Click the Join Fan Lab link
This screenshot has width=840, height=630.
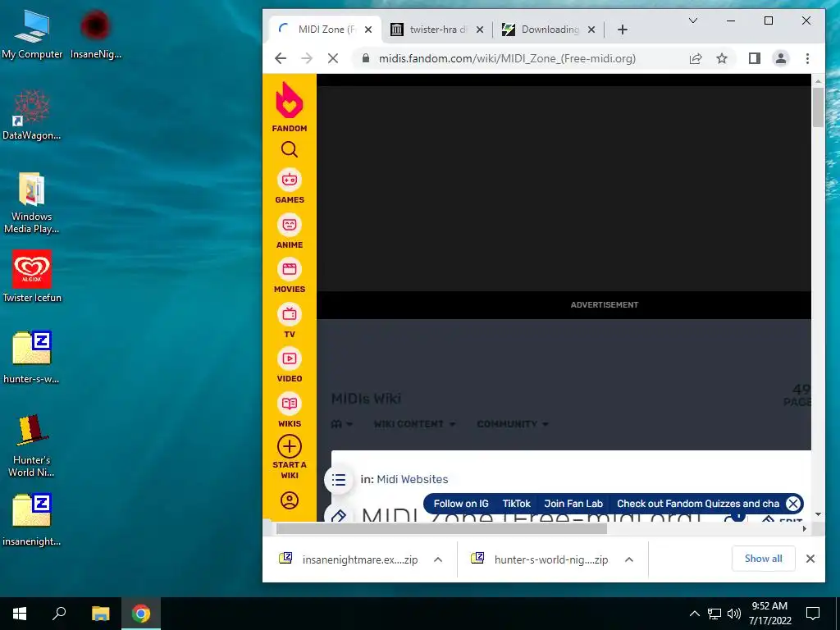click(573, 504)
